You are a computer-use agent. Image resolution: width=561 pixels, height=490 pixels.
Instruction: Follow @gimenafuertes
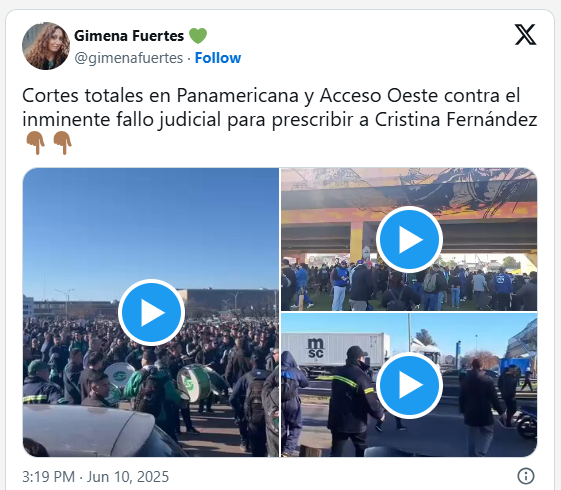(218, 58)
